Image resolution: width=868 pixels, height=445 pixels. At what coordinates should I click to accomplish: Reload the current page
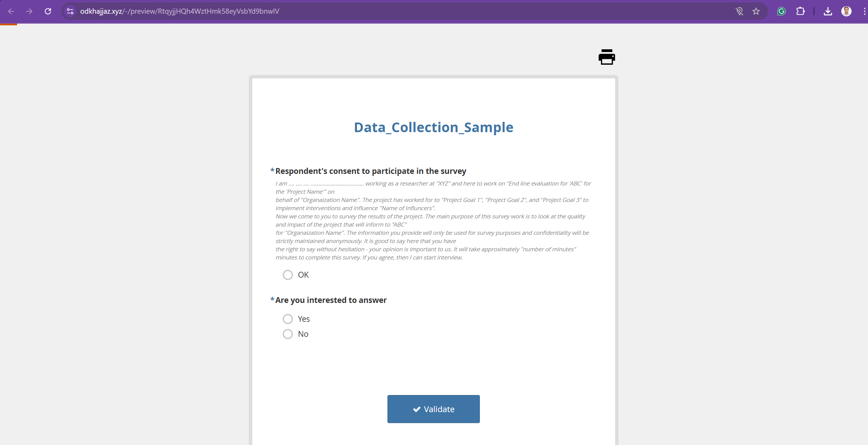coord(48,11)
